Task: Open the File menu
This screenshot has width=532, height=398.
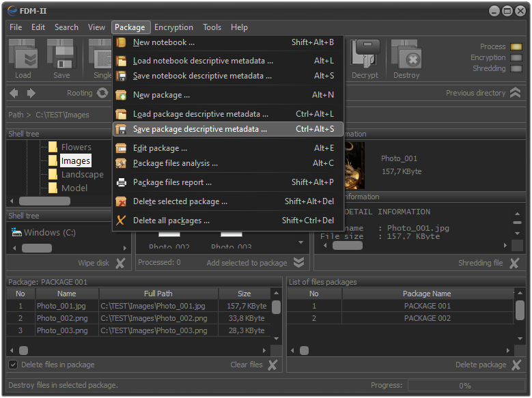Action: [x=16, y=27]
